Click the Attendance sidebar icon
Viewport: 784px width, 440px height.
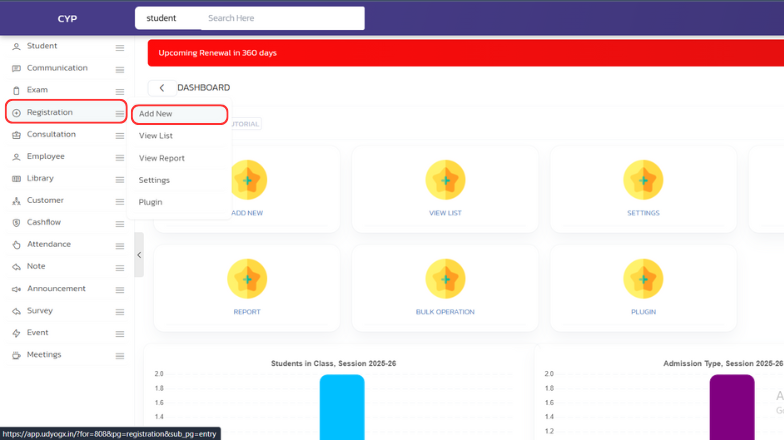[x=16, y=244]
